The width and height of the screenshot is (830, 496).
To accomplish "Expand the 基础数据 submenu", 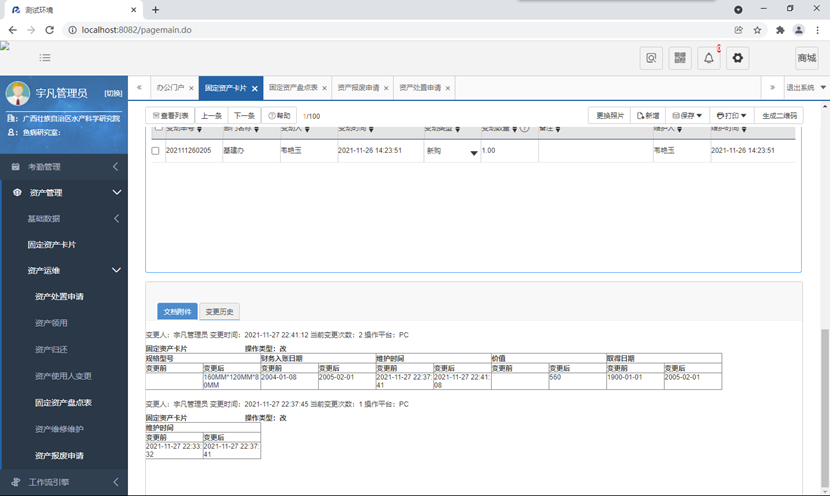I will click(x=64, y=219).
